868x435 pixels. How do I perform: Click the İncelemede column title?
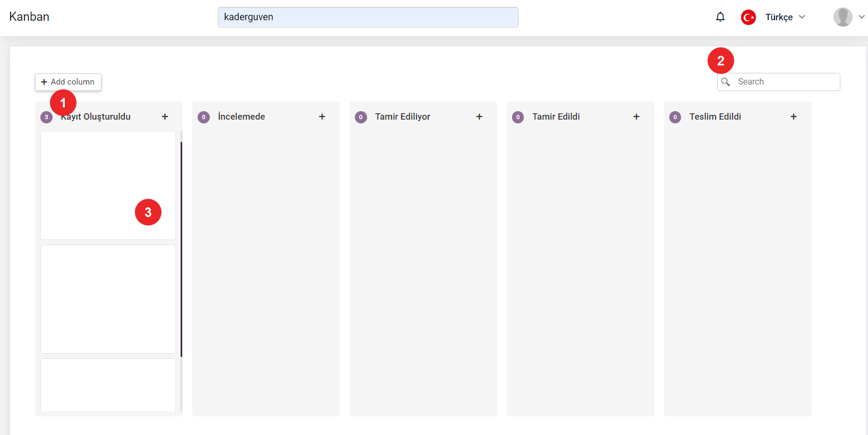click(x=241, y=116)
